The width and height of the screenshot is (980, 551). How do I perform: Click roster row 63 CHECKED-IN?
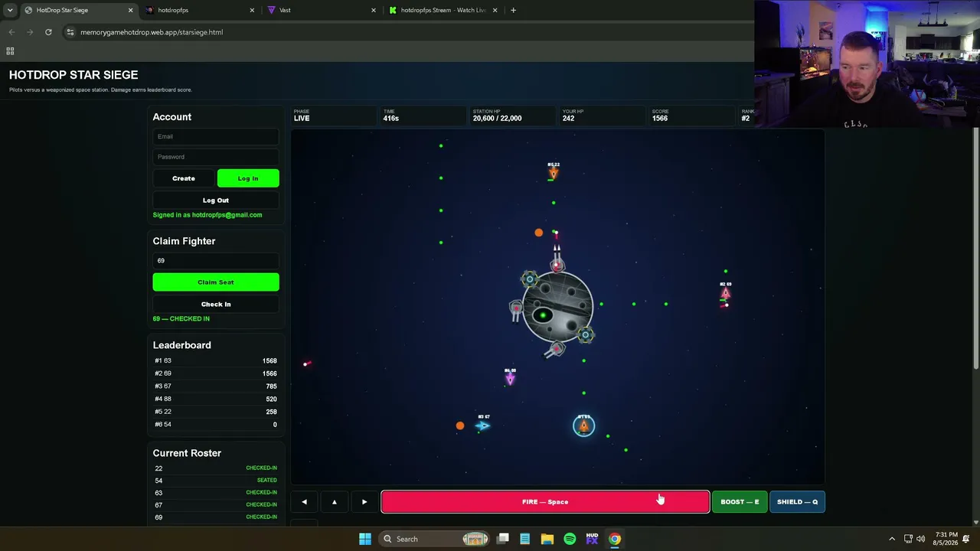pyautogui.click(x=216, y=493)
